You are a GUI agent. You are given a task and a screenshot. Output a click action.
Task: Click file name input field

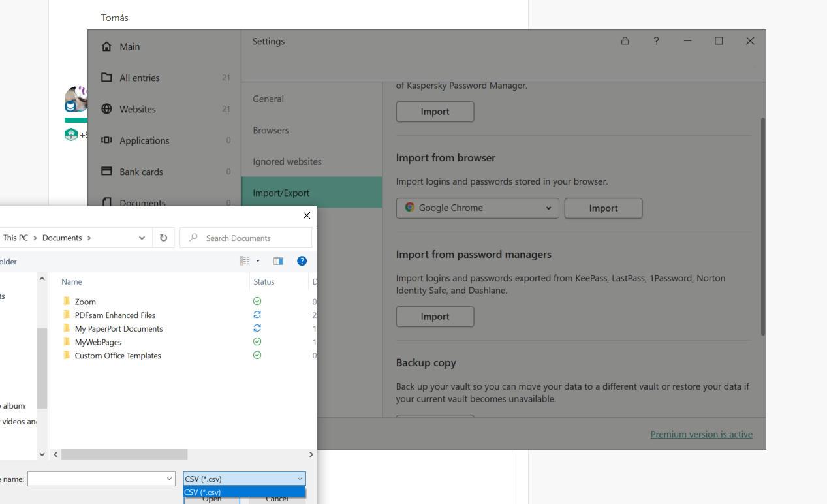pyautogui.click(x=101, y=479)
